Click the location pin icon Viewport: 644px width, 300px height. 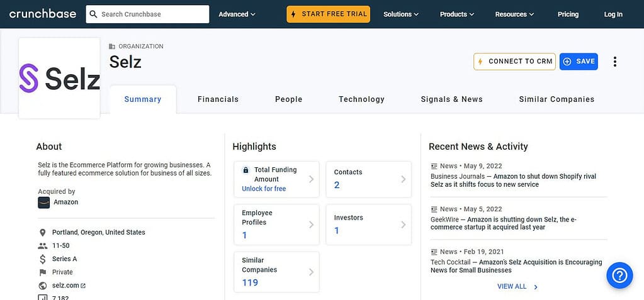[x=42, y=233]
